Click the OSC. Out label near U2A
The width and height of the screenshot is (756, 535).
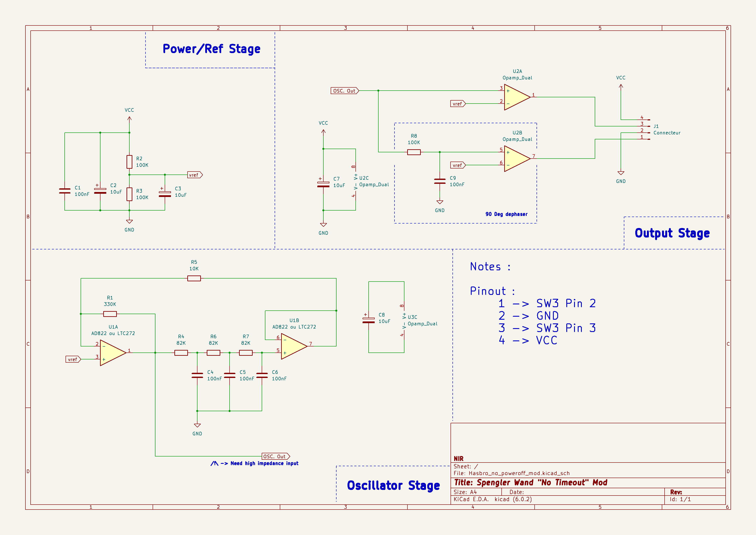344,91
